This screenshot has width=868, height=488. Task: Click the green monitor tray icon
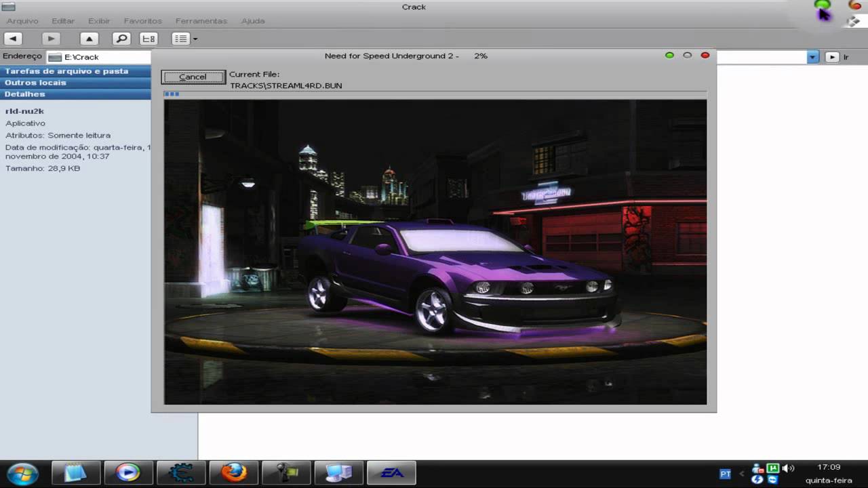pos(772,468)
